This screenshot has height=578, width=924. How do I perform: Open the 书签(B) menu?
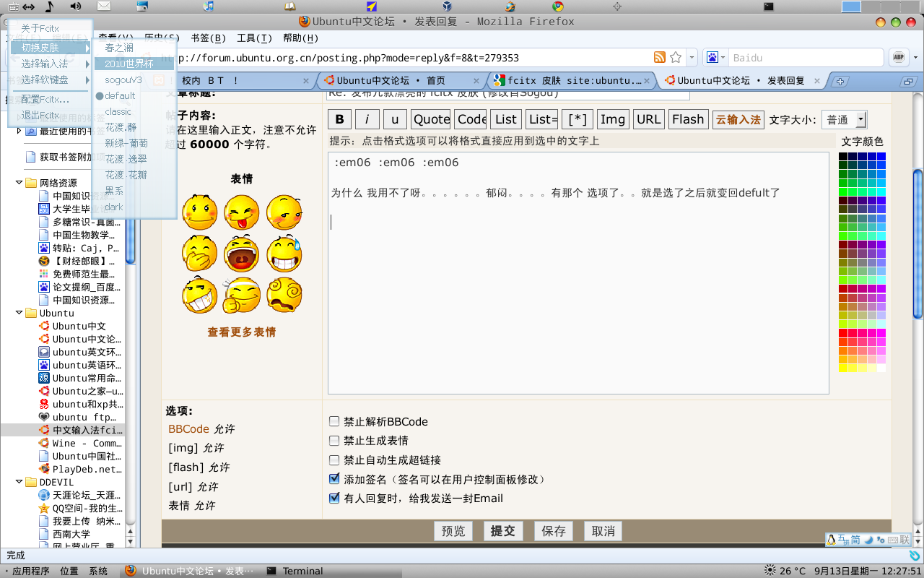click(x=208, y=38)
